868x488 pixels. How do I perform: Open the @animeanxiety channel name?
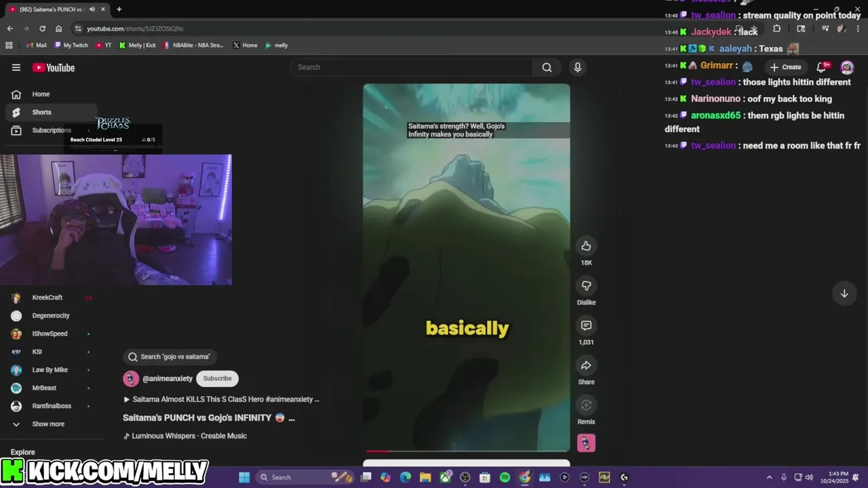click(x=167, y=379)
